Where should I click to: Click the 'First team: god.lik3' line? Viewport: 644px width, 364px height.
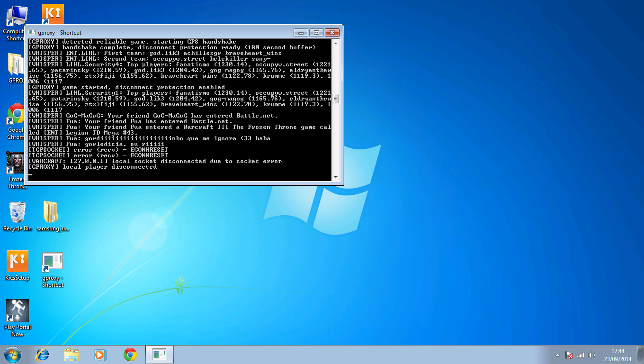coord(155,53)
